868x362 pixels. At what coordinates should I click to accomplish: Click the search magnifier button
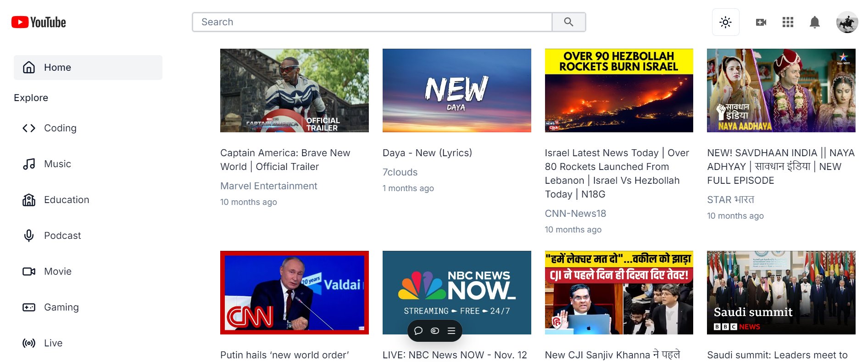coord(568,22)
